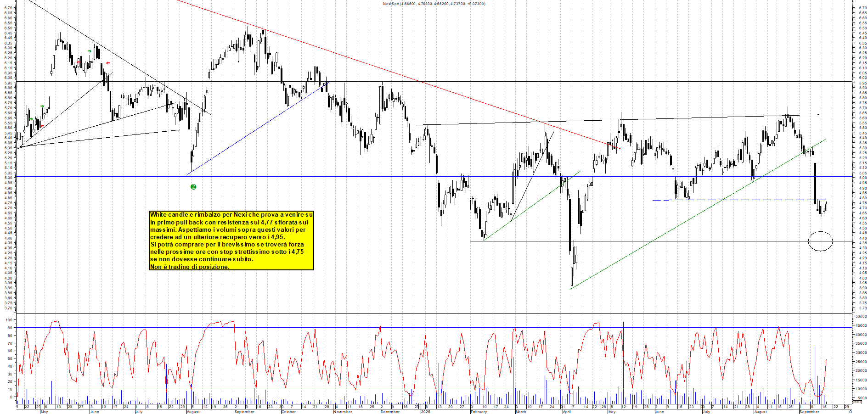Viewport: 868px width, 414px height.
Task: Click the 20000 volume scale label
Action: tap(861, 371)
